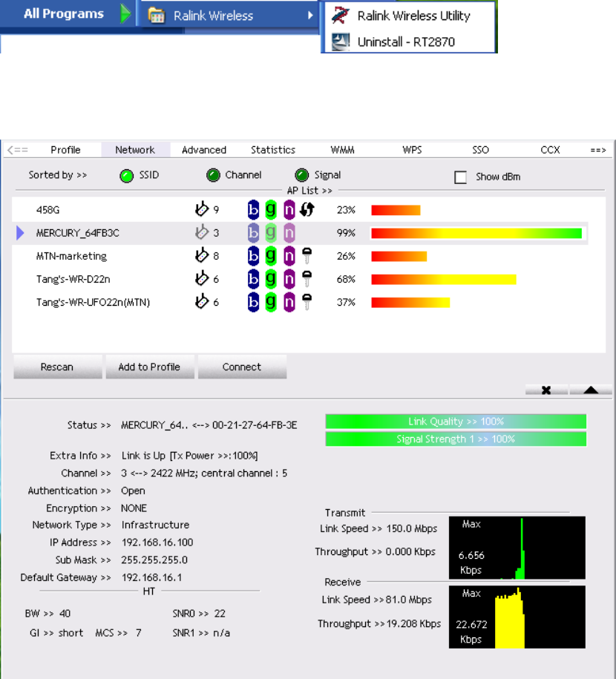The width and height of the screenshot is (616, 679).
Task: Click the Connect button
Action: pos(242,367)
